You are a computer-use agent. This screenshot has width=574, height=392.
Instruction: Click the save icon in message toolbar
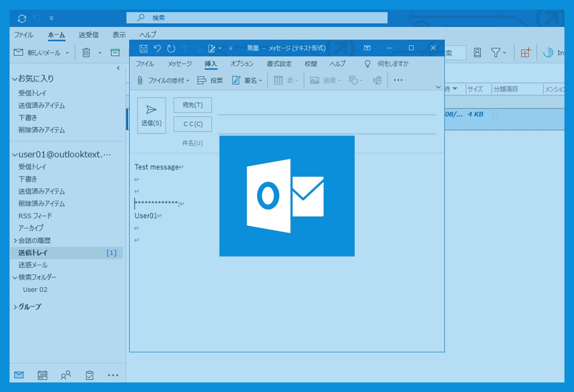point(143,48)
